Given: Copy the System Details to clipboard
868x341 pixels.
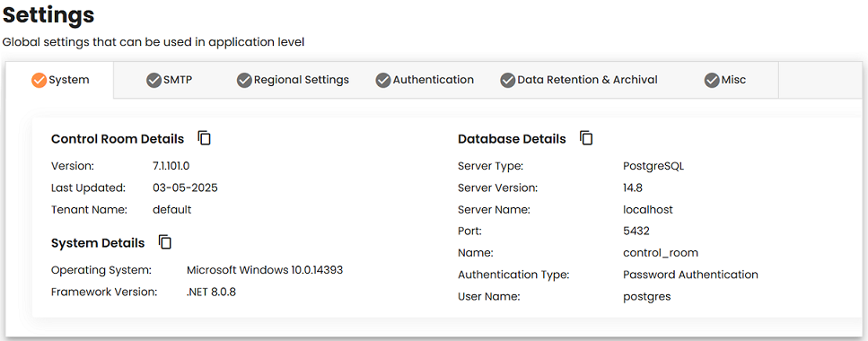Looking at the screenshot, I should click(x=165, y=242).
